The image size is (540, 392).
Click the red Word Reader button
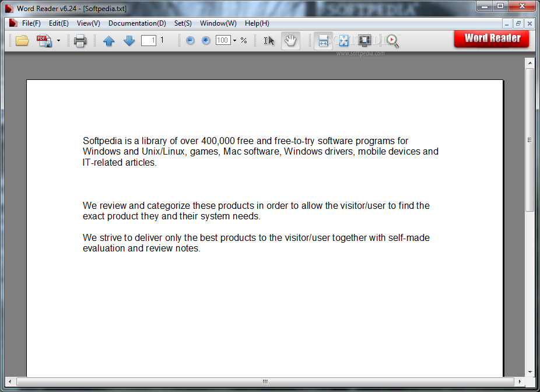point(492,38)
